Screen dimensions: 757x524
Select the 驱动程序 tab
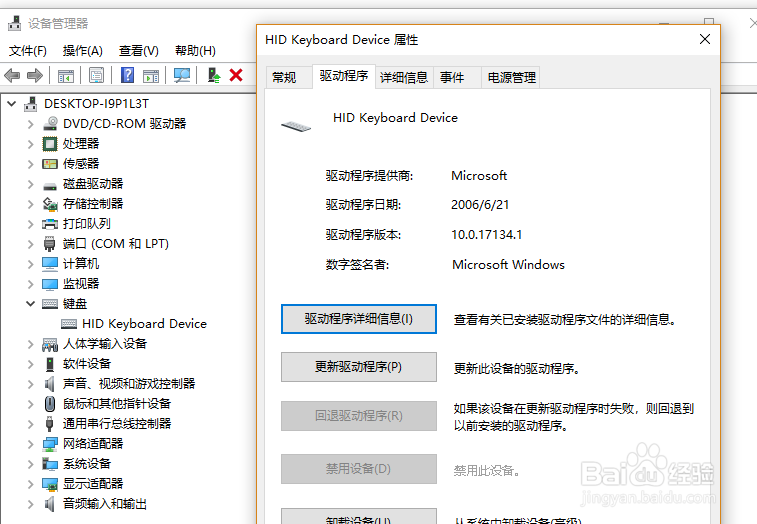point(344,76)
